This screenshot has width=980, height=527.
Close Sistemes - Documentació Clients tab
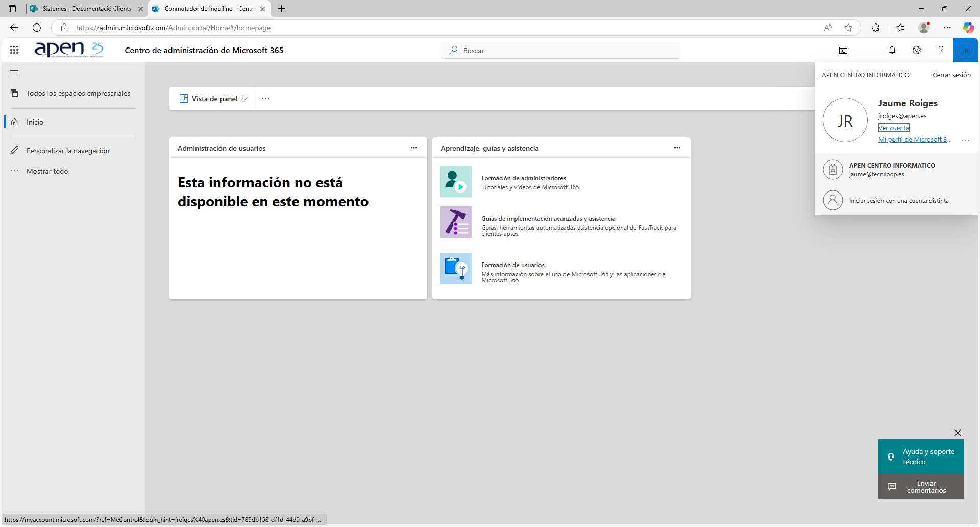point(141,9)
